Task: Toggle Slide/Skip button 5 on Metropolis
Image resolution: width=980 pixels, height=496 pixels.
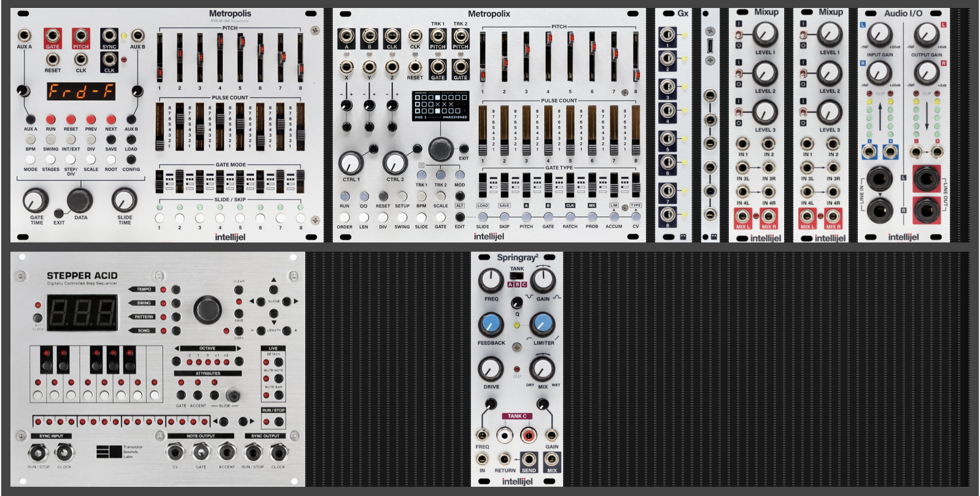Action: (x=240, y=218)
